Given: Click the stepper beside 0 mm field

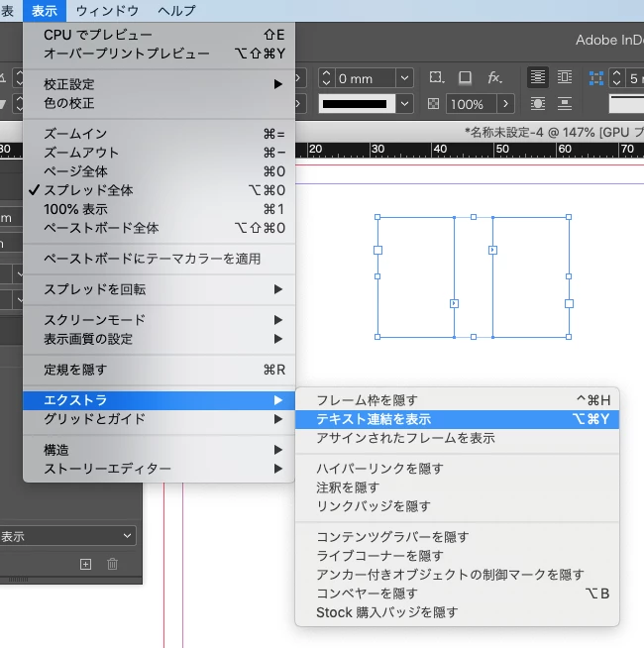Looking at the screenshot, I should (x=326, y=77).
